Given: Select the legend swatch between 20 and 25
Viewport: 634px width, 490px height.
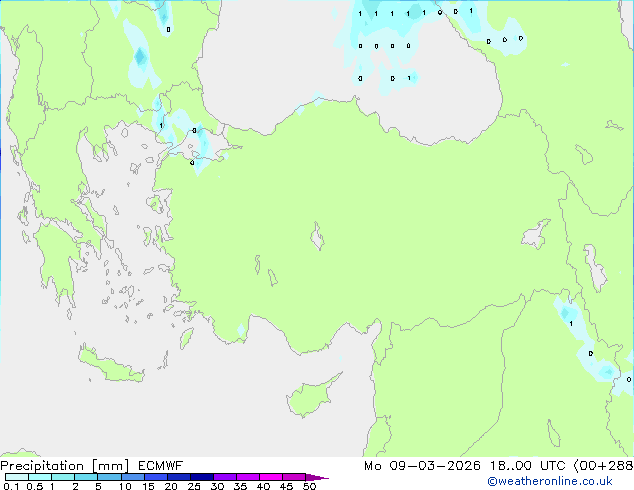Looking at the screenshot, I should (x=178, y=477).
